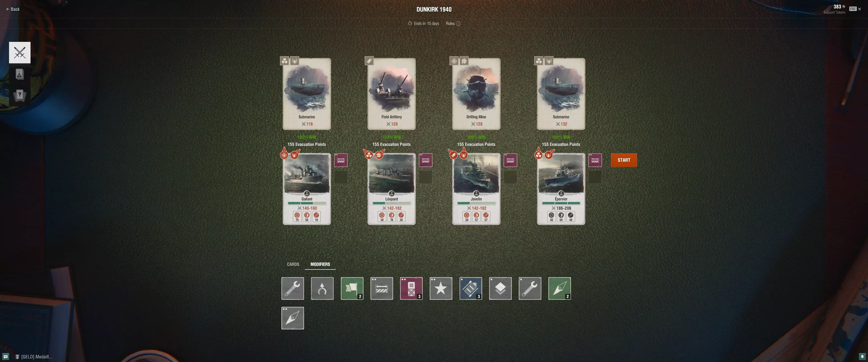This screenshot has height=362, width=868.
Task: Pick the star modifier tile
Action: (441, 288)
